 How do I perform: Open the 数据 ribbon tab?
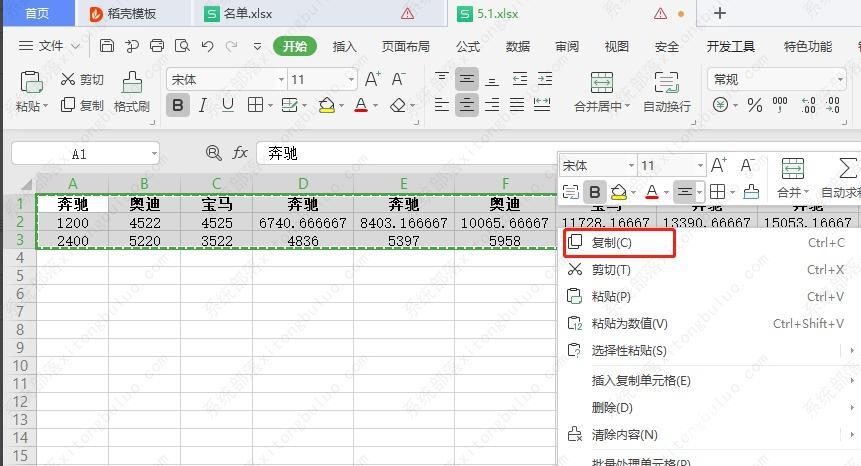[518, 47]
